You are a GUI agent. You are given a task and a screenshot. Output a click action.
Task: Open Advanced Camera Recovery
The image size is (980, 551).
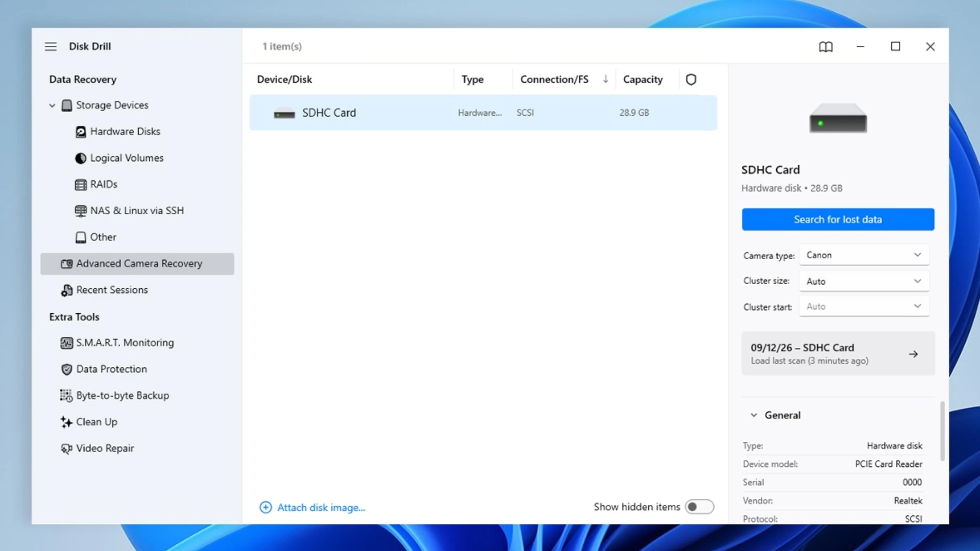(x=137, y=264)
